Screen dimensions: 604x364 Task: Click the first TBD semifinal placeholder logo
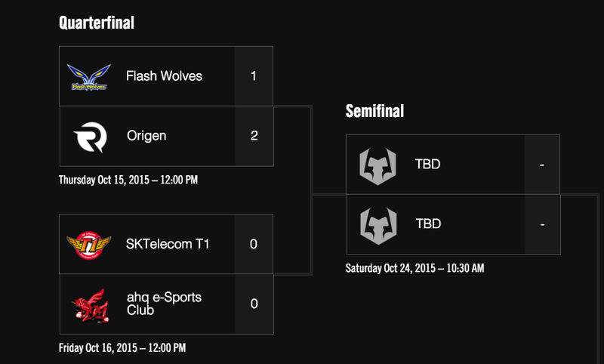pos(378,165)
